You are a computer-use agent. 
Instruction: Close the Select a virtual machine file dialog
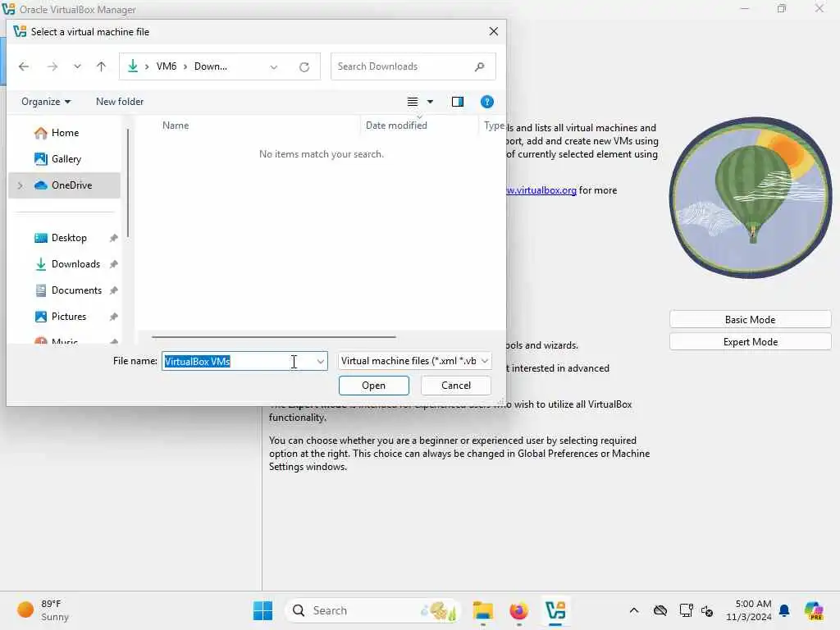pos(493,32)
